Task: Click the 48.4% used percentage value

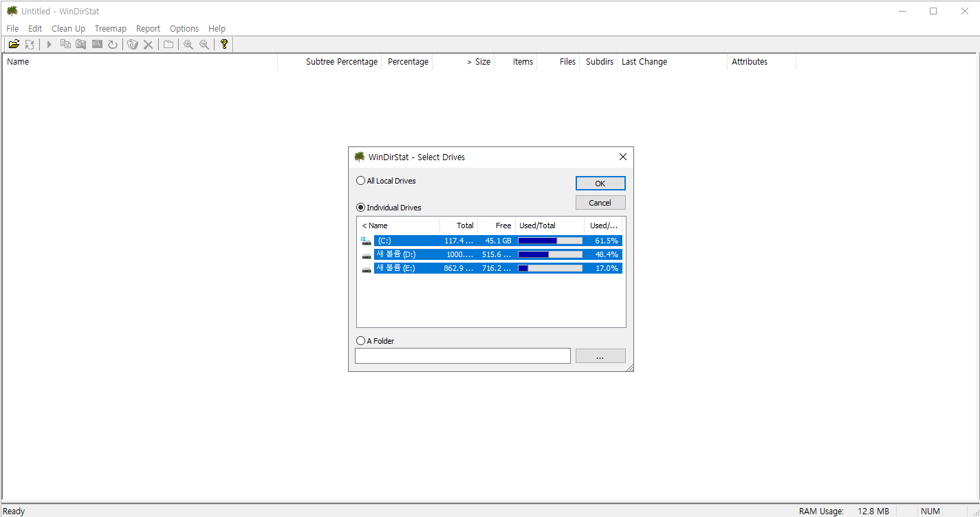Action: pyautogui.click(x=607, y=254)
